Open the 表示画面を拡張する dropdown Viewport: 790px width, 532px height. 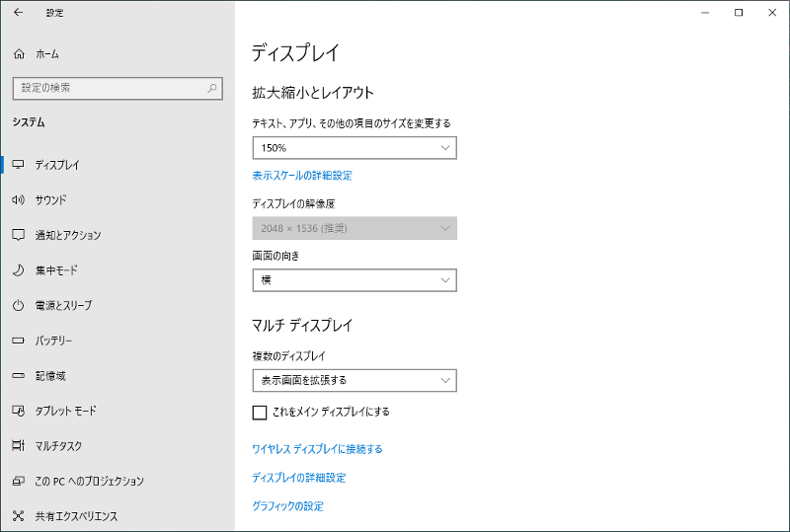coord(355,380)
